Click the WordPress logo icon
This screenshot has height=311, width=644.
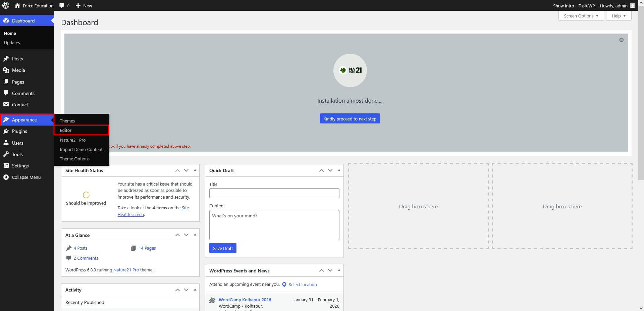6,5
